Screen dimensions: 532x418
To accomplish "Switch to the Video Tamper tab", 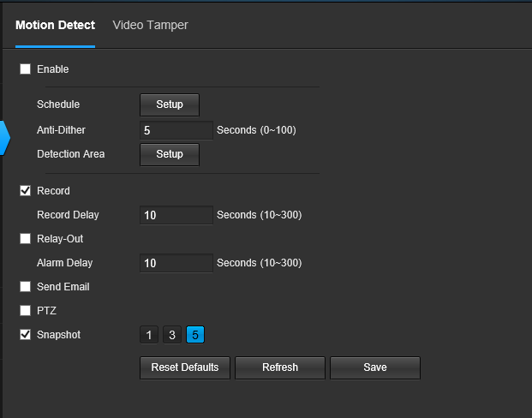I will (x=150, y=25).
